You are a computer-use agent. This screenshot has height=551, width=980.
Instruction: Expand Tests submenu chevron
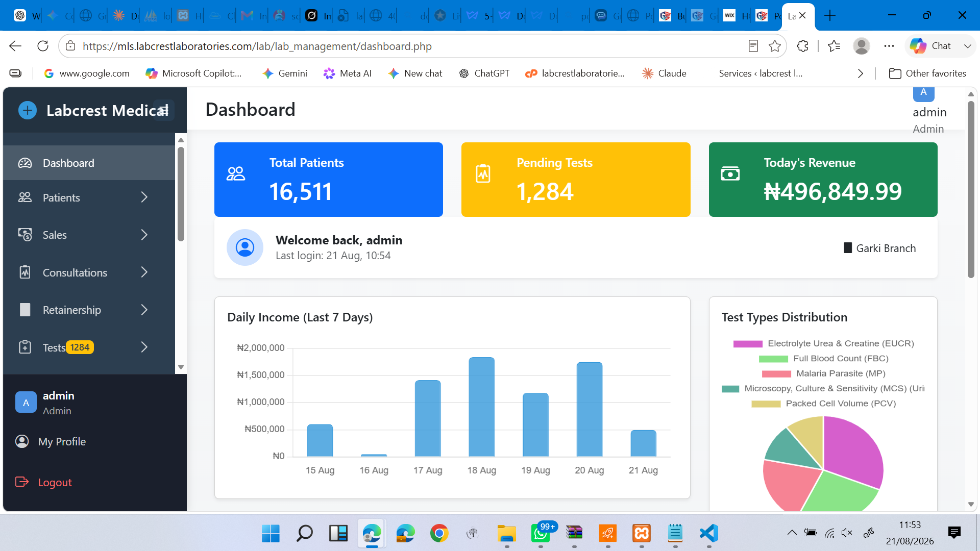point(144,347)
